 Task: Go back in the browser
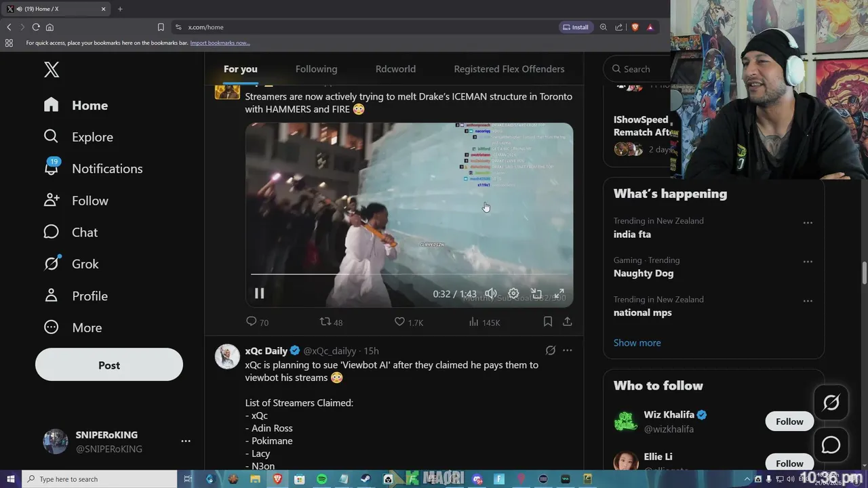point(9,27)
